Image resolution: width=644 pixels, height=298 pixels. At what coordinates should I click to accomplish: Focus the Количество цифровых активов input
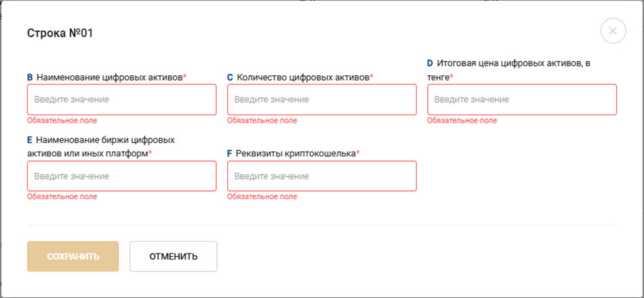click(322, 100)
